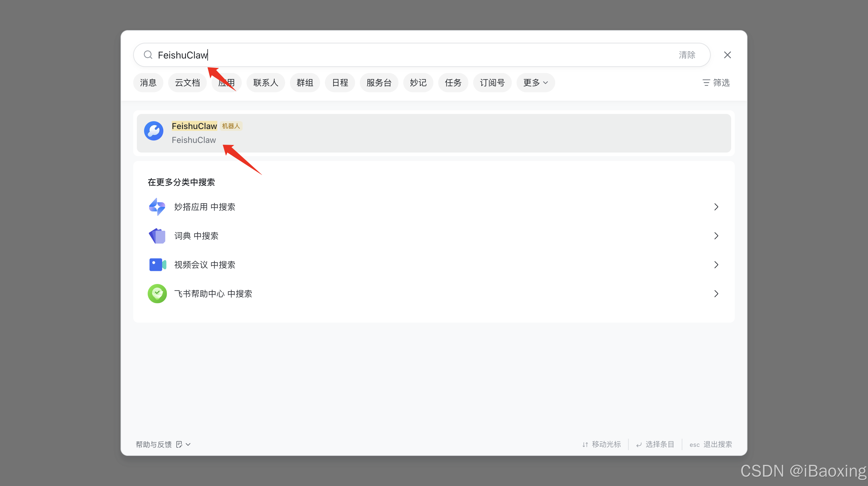Click the 视频会议 video meeting icon

click(157, 265)
